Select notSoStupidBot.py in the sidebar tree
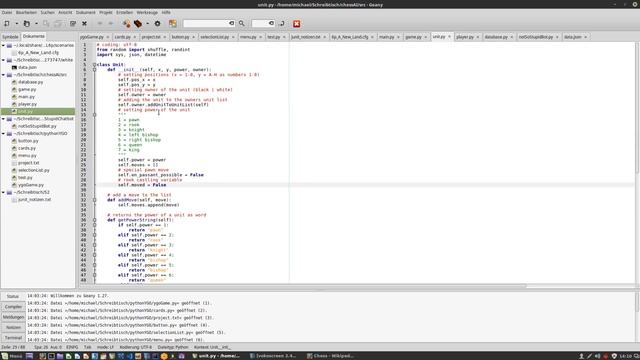The image size is (640, 360). 37,126
